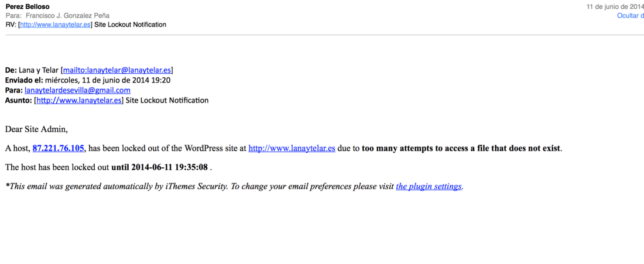
Task: Click the De: Lana y Telar label
Action: [32, 70]
